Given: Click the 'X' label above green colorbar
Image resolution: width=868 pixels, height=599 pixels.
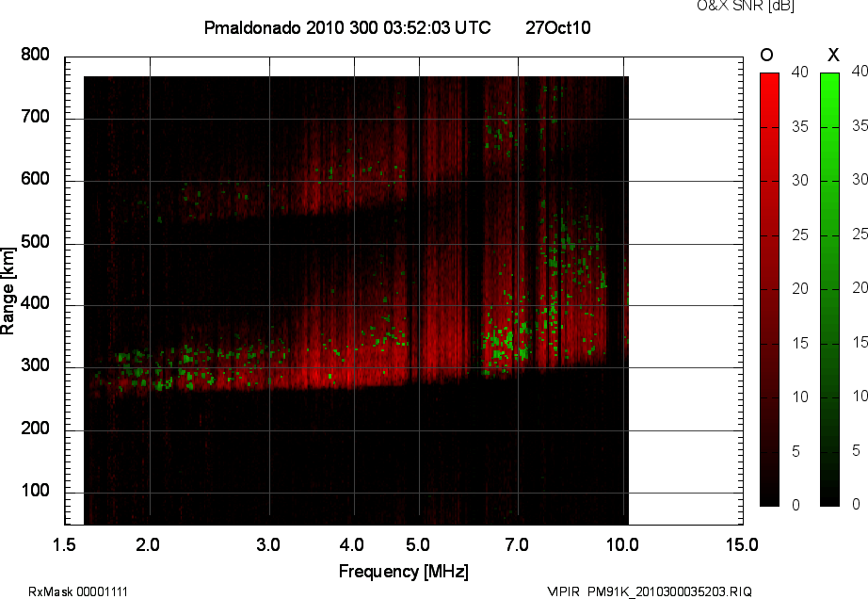Looking at the screenshot, I should pos(833,55).
